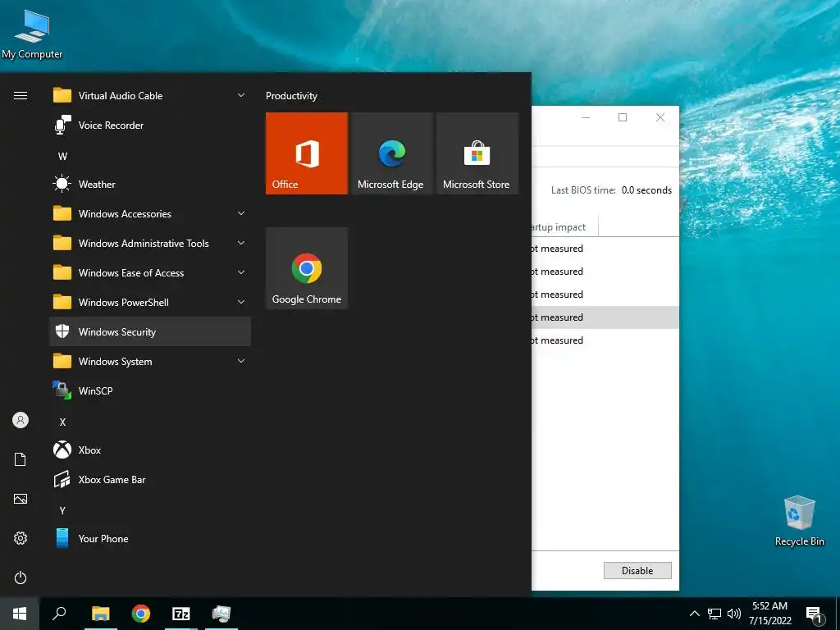Screen dimensions: 840x630
Task: Expand Windows PowerShell folder
Action: point(150,302)
